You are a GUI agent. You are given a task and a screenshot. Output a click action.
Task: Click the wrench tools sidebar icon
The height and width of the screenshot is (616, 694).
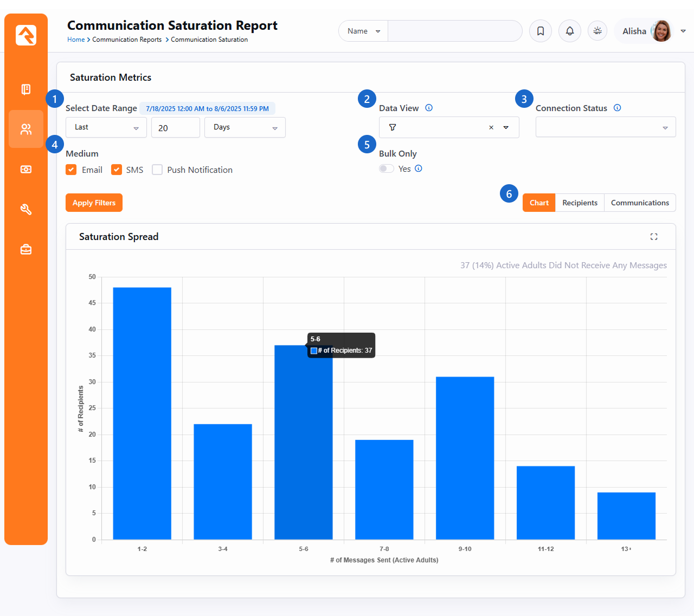click(x=26, y=210)
